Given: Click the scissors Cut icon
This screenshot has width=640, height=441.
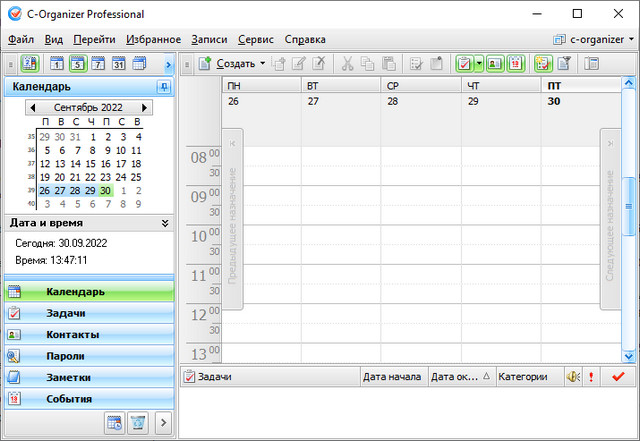Looking at the screenshot, I should (347, 64).
